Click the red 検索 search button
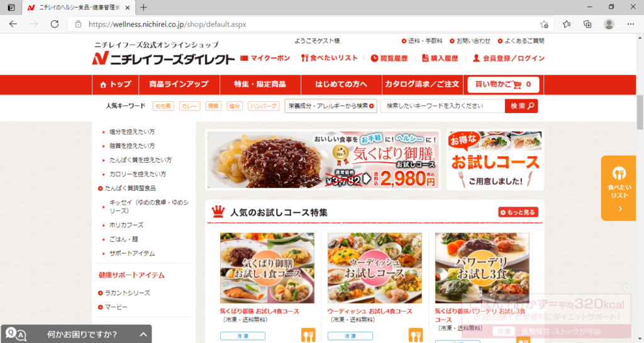This screenshot has height=343, width=644. click(x=521, y=106)
